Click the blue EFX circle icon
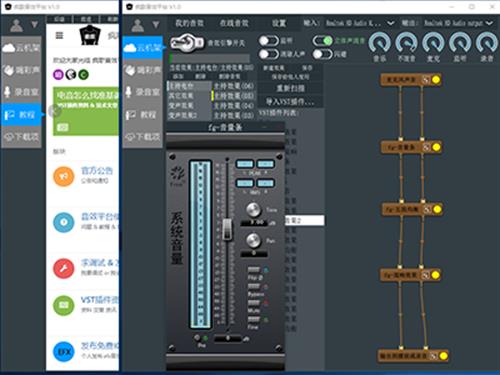The image size is (500, 375). 64,351
